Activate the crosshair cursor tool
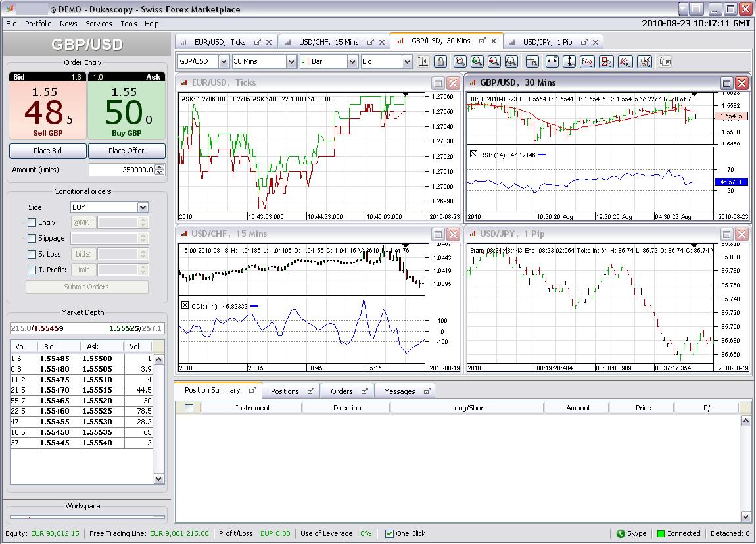 (532, 62)
